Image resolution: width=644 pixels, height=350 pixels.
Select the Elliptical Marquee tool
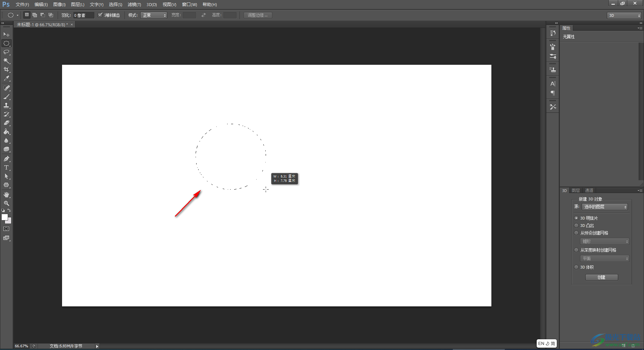point(6,43)
